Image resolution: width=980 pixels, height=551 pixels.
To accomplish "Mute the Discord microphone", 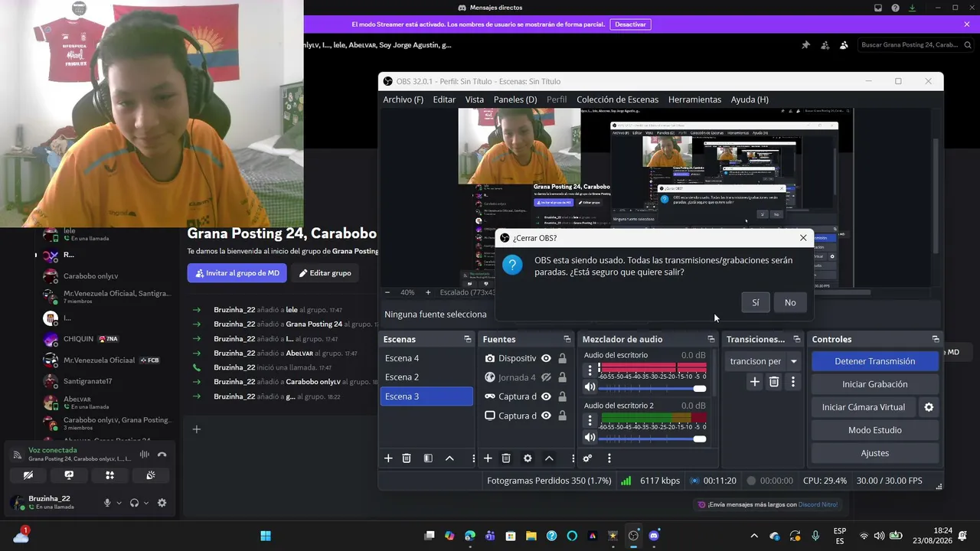I will click(x=107, y=503).
